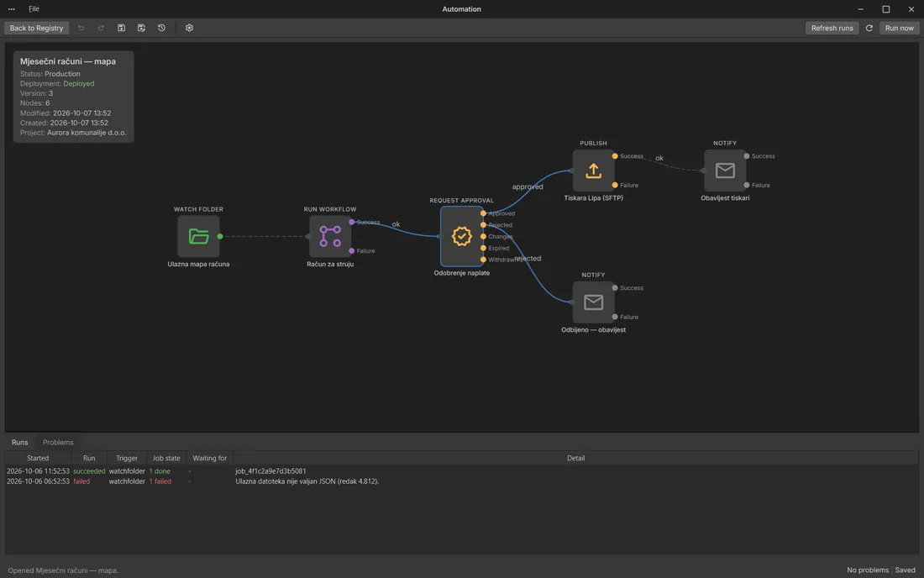Select the Watch Folder node icon
The height and width of the screenshot is (578, 924).
point(198,236)
